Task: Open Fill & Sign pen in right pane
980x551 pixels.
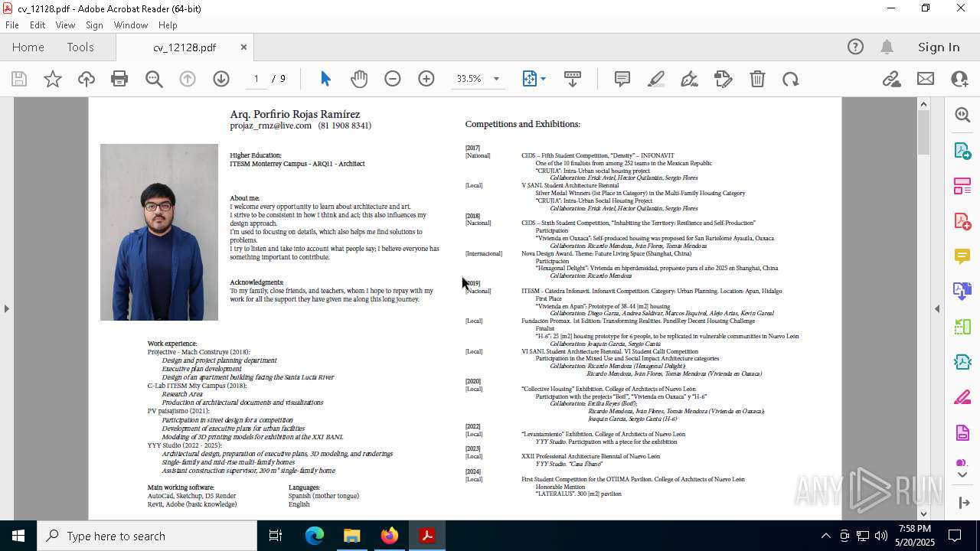Action: 962,397
